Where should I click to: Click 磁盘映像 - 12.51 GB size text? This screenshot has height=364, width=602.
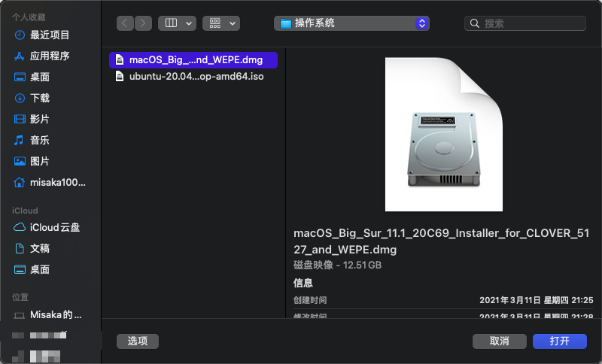coord(337,265)
